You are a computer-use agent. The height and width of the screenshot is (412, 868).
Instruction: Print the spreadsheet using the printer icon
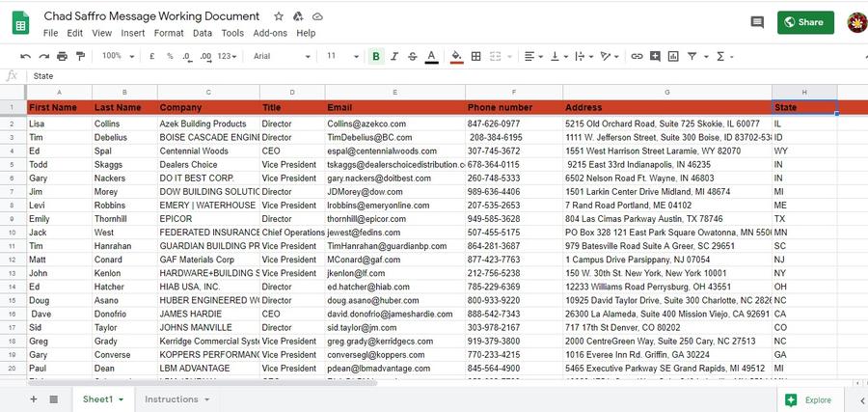(x=62, y=56)
